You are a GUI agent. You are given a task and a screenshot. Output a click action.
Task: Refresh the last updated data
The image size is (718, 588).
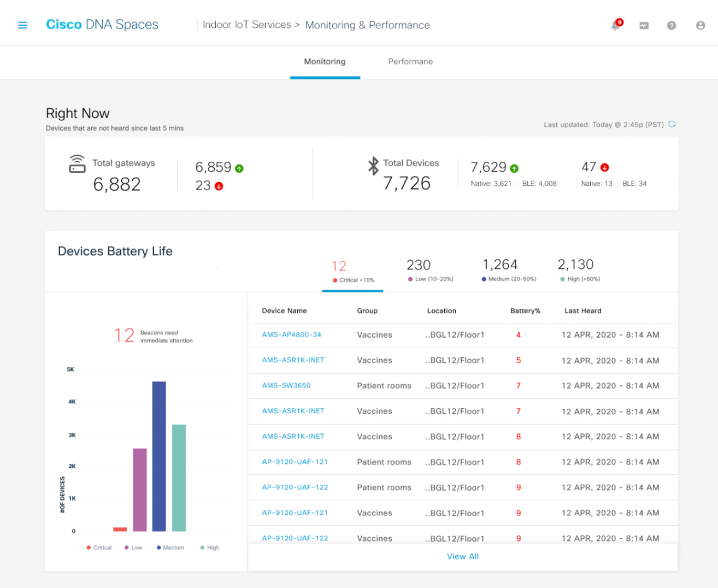pos(672,125)
